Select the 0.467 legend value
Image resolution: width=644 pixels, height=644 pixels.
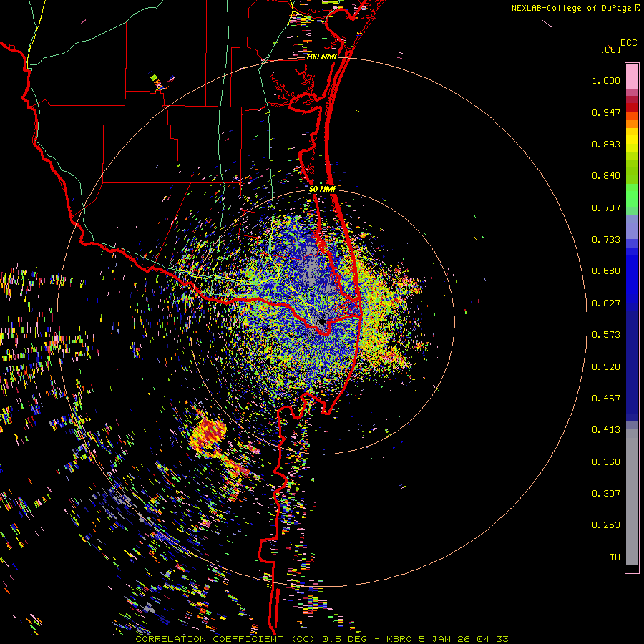[x=606, y=399]
